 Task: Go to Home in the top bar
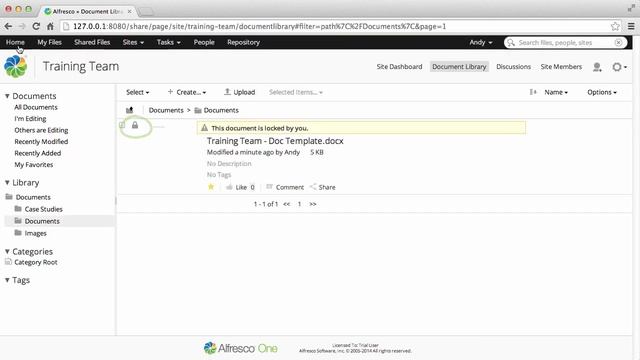[x=15, y=42]
